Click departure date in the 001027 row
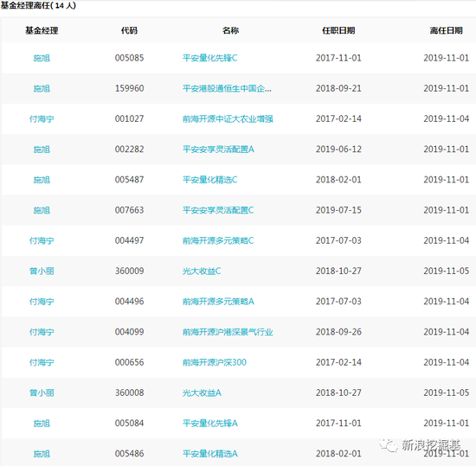Screen dimensions: 476x466 pos(447,118)
